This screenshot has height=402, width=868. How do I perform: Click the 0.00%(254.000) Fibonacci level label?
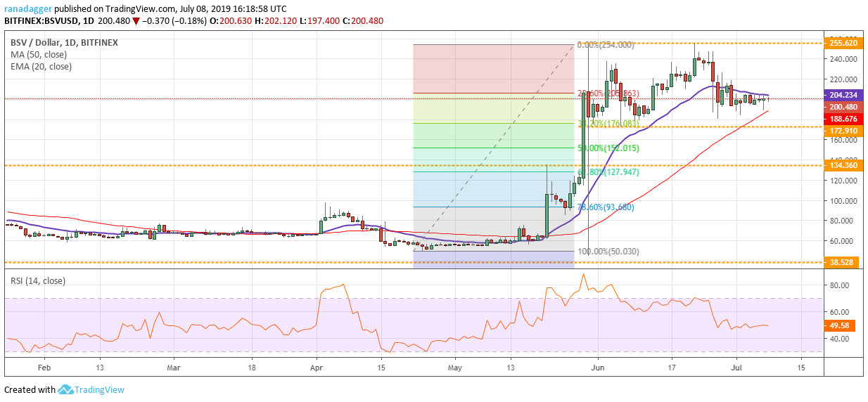click(x=606, y=45)
